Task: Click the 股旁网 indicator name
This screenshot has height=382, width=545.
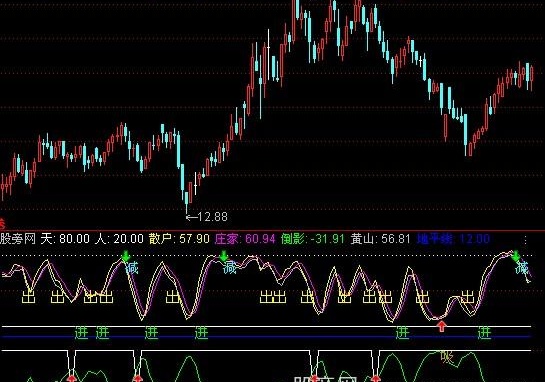Action: [x=18, y=239]
